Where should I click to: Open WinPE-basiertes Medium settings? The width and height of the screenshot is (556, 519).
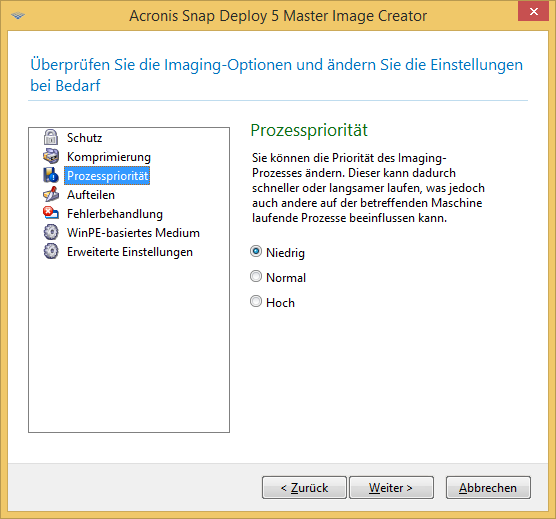[x=133, y=233]
